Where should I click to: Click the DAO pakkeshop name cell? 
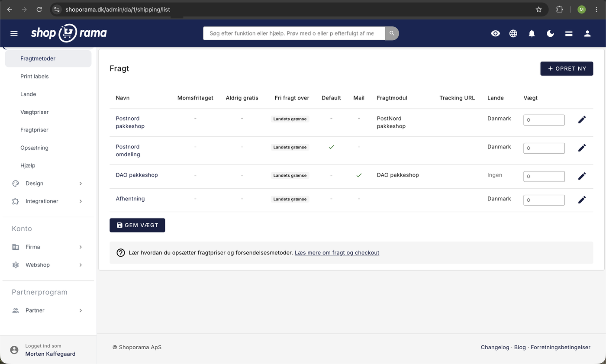137,175
